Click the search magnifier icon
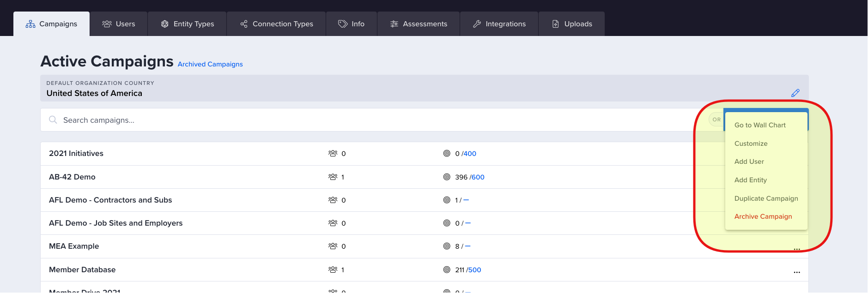 53,120
